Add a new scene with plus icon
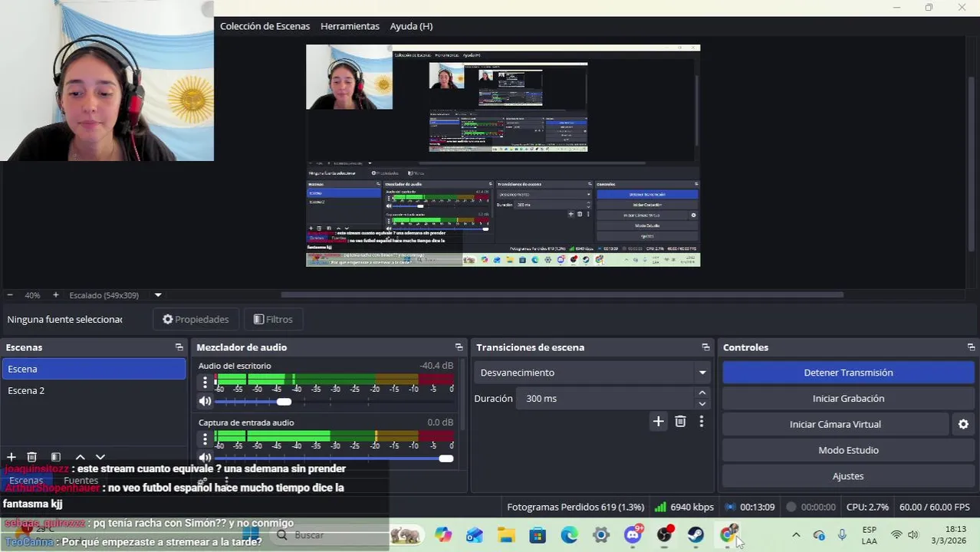The image size is (980, 552). [12, 457]
